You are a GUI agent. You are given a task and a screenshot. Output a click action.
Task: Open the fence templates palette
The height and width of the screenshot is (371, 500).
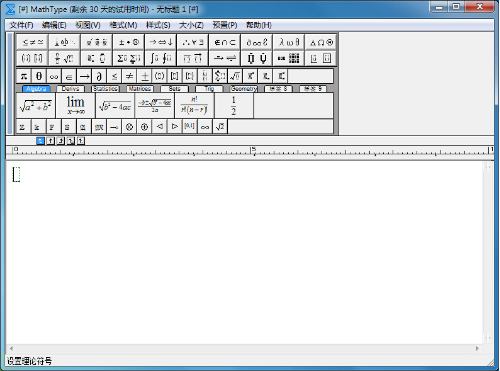pyautogui.click(x=32, y=59)
